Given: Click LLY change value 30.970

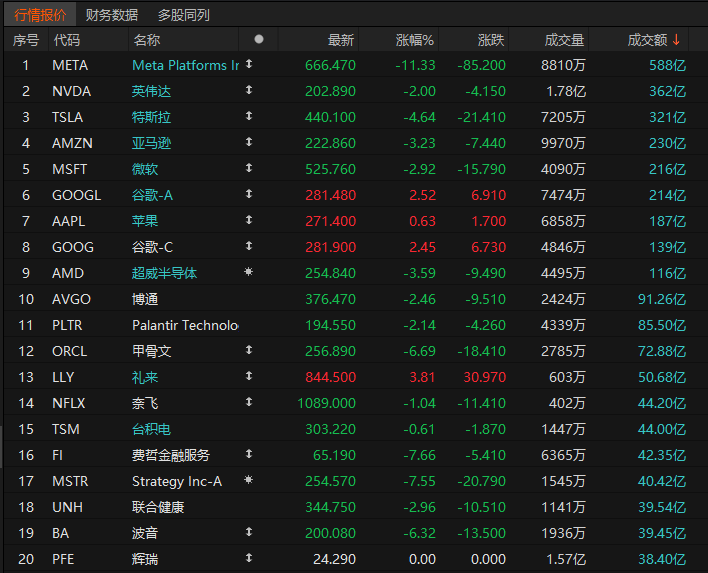Looking at the screenshot, I should point(484,377).
